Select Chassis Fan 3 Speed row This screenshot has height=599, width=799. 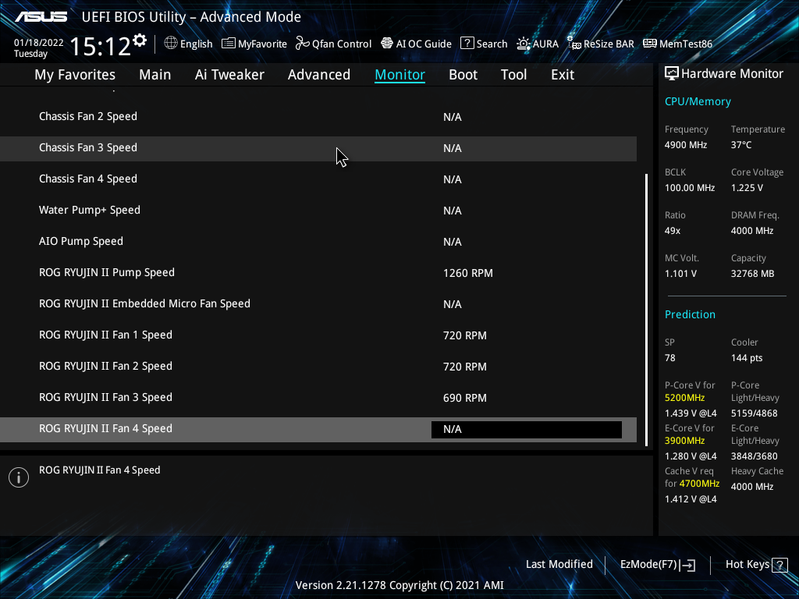(x=318, y=148)
